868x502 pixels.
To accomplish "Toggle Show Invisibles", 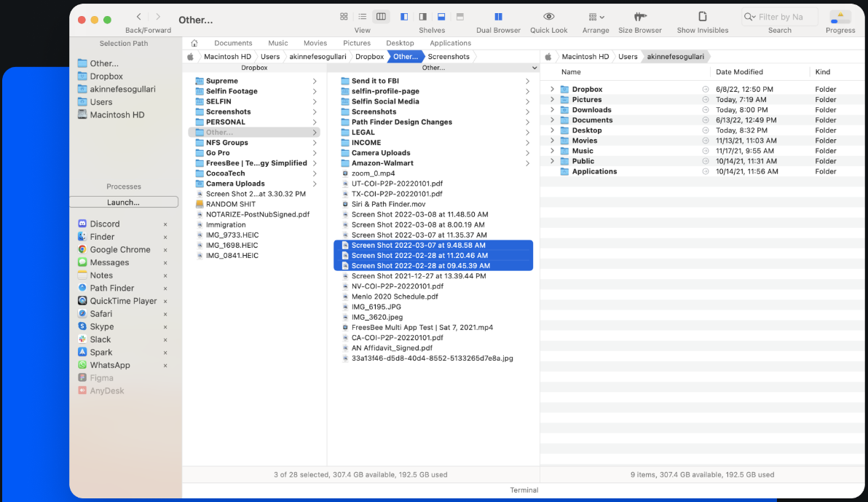I will tap(703, 17).
